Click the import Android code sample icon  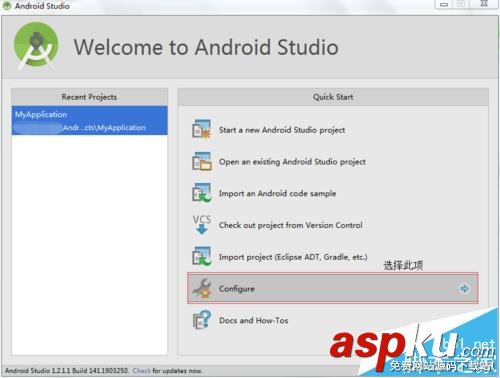[x=202, y=193]
